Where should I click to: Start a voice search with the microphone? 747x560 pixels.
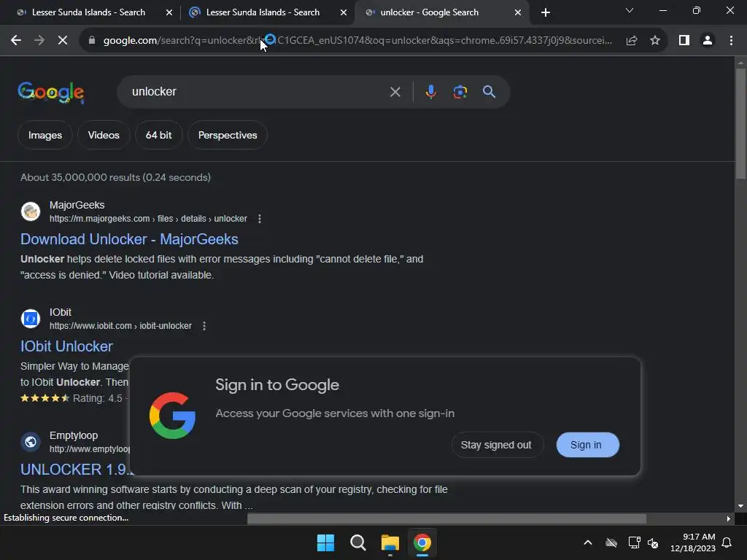[430, 91]
